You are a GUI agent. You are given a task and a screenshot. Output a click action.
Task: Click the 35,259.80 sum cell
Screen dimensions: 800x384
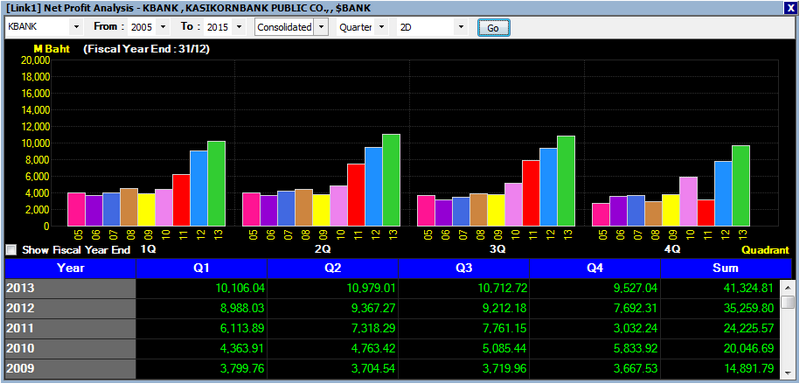(x=721, y=309)
